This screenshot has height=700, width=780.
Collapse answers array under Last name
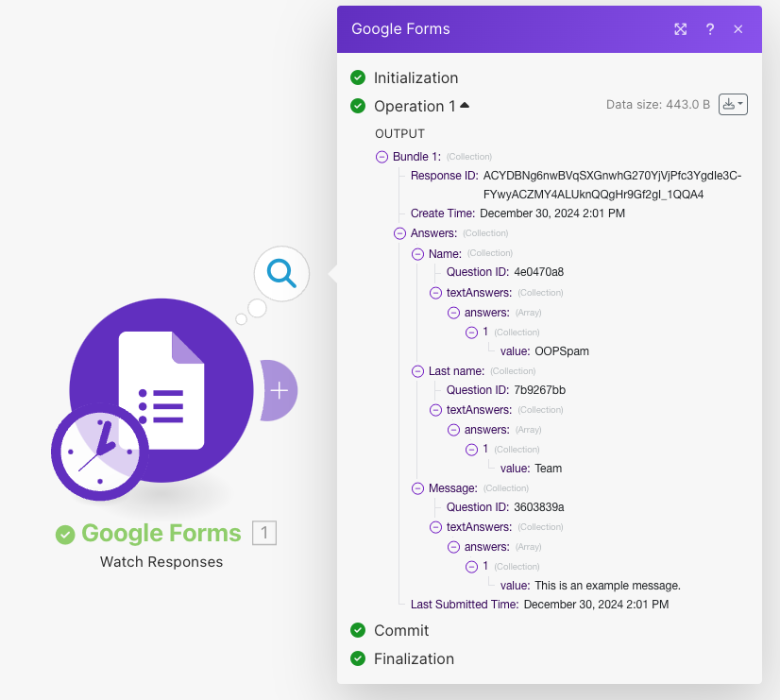(453, 430)
